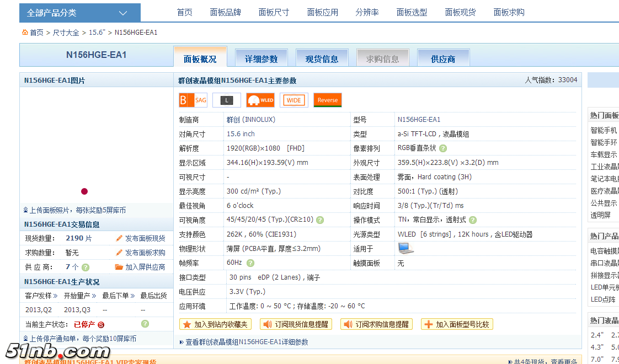Click the red dot in image panel
Viewport: 619px width, 364px height.
[84, 191]
